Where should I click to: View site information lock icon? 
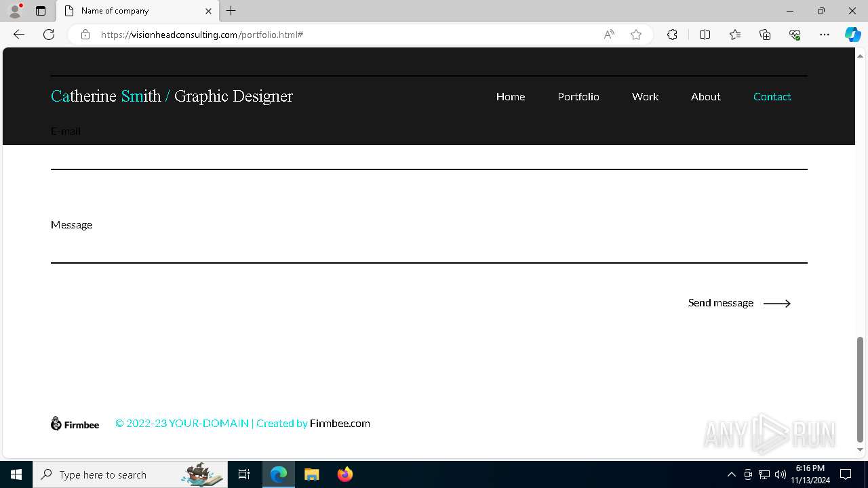point(85,35)
